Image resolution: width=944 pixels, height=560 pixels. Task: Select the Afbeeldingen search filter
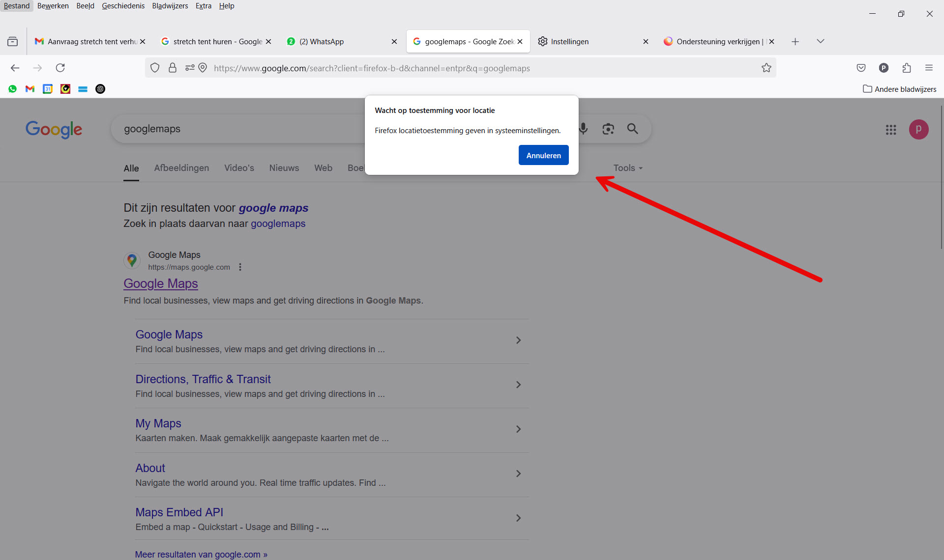click(181, 168)
